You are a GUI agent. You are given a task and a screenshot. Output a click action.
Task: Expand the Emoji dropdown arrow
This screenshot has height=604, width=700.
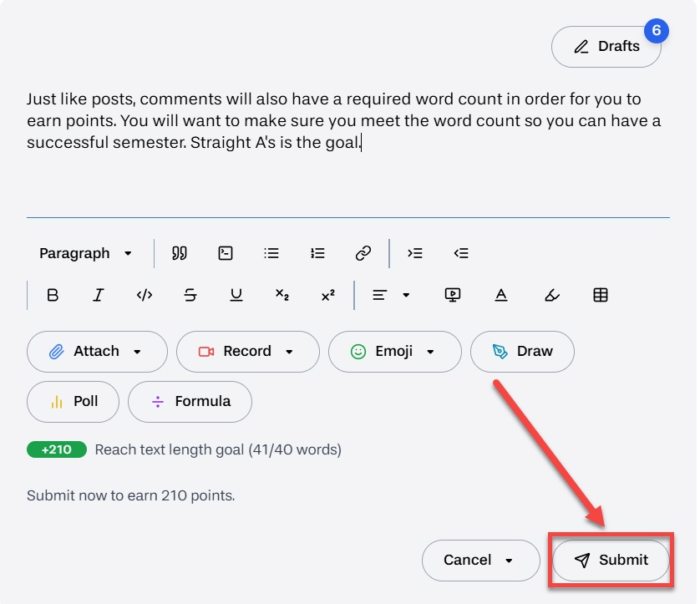coord(430,352)
